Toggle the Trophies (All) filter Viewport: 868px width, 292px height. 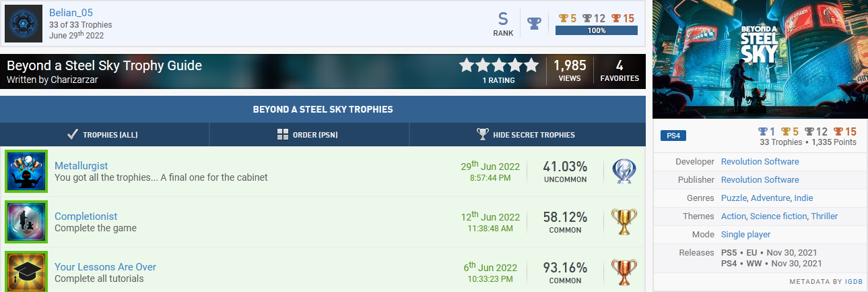click(x=103, y=135)
